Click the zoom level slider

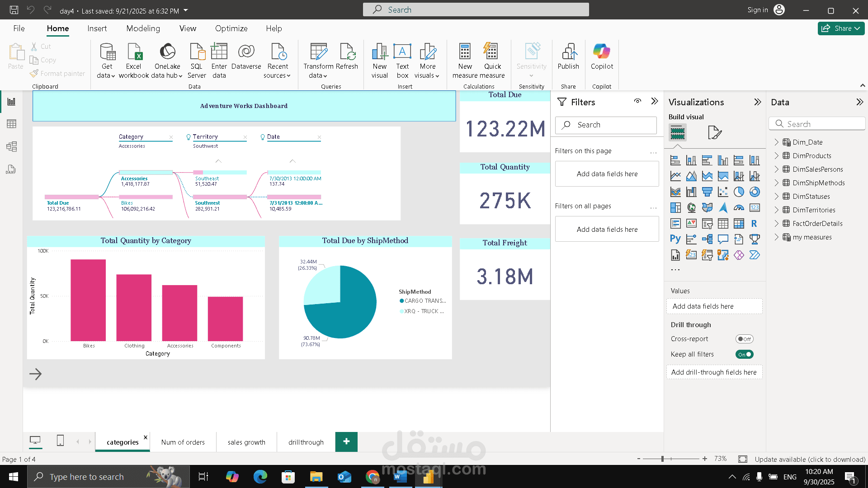point(662,459)
